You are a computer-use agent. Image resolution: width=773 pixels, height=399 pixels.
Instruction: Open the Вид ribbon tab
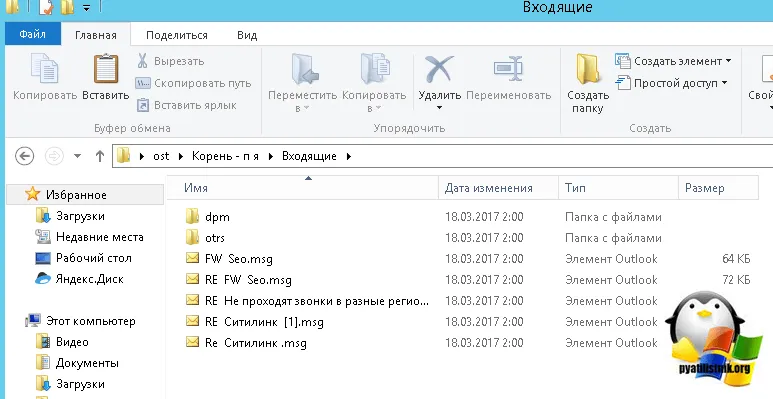pyautogui.click(x=247, y=35)
